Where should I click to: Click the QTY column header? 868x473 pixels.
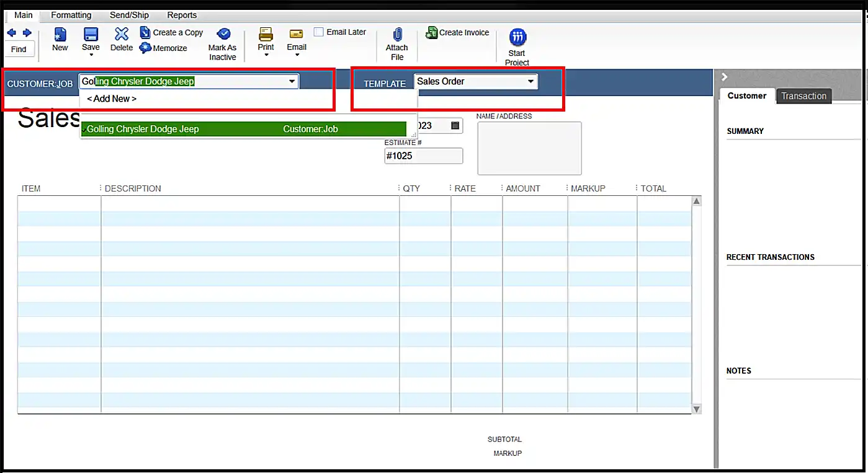click(411, 188)
